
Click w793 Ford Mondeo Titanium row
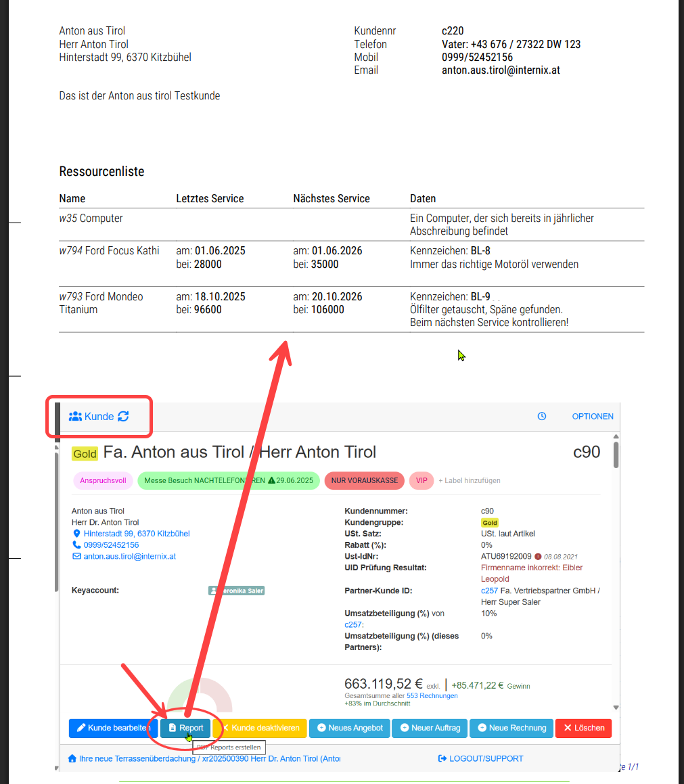[x=352, y=310]
